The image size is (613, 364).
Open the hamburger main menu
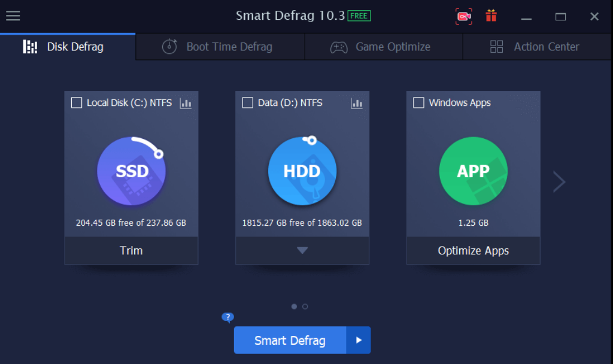click(13, 16)
